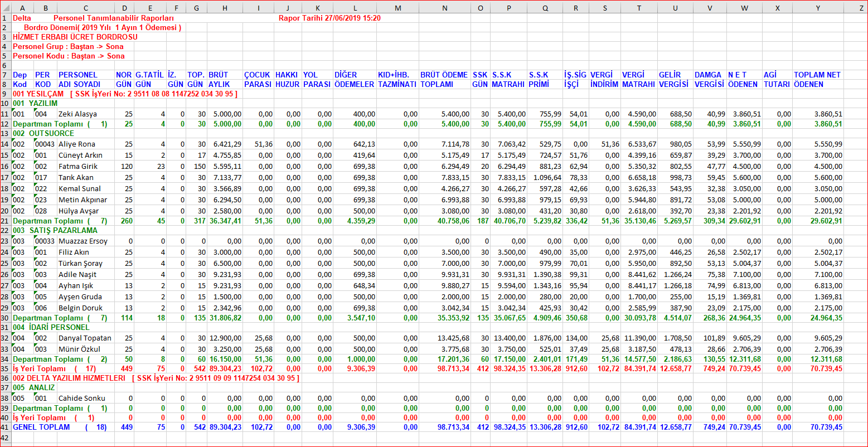Image resolution: width=868 pixels, height=447 pixels.
Task: Click the 12.900,00 gross salary cell
Action: [225, 338]
